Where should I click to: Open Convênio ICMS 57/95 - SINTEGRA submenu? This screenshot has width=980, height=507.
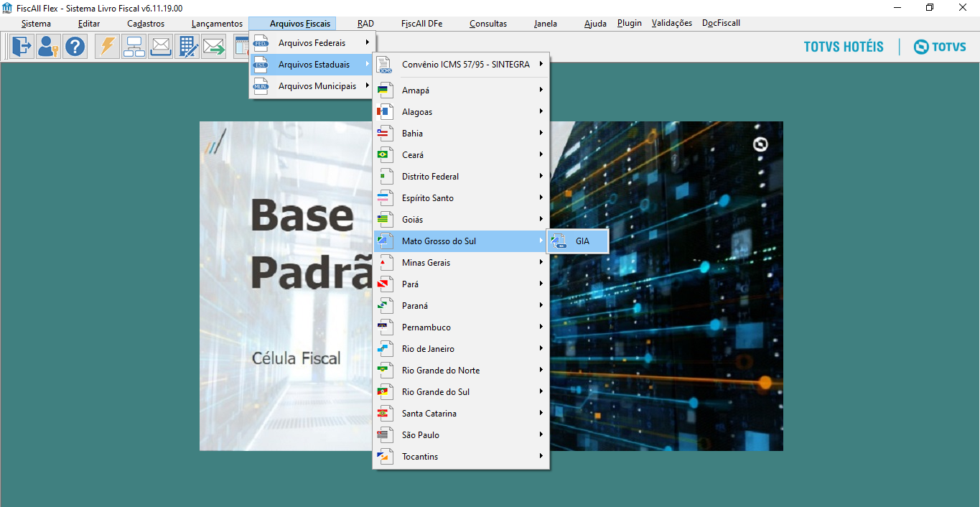(461, 65)
